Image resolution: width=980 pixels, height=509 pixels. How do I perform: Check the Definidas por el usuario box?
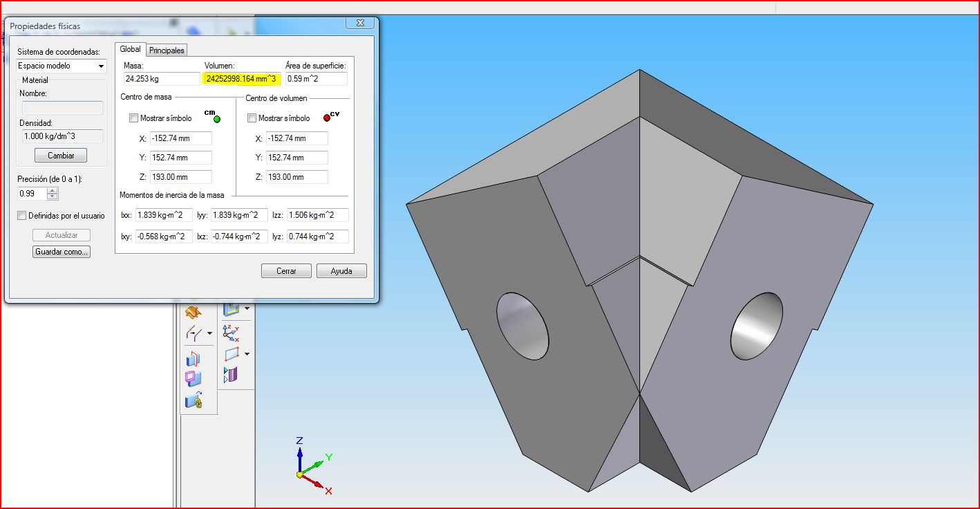click(x=22, y=216)
